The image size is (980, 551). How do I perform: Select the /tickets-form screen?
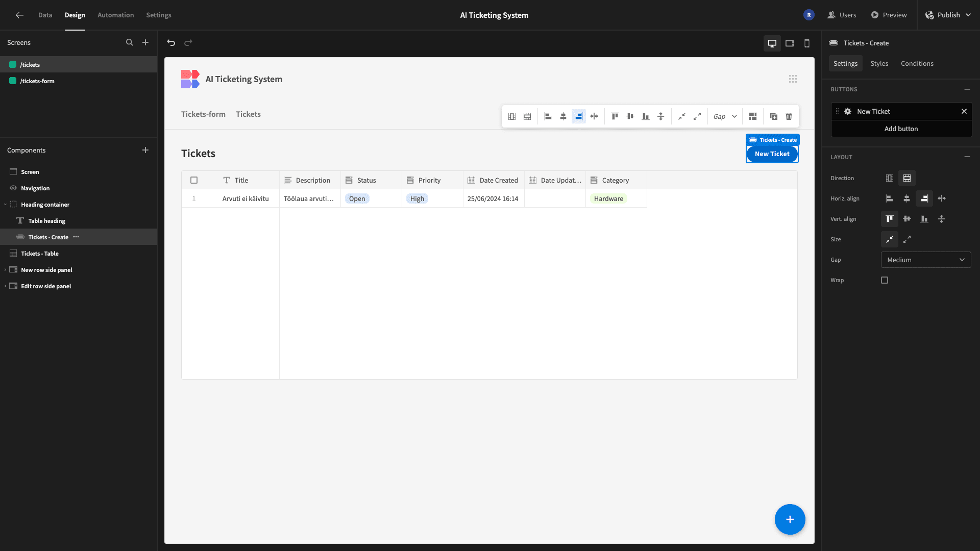pyautogui.click(x=79, y=81)
